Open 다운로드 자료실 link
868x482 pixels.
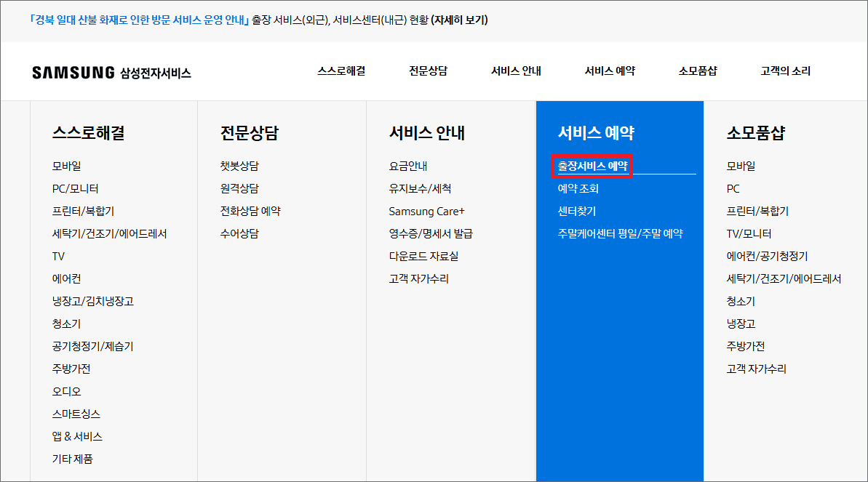coord(423,256)
